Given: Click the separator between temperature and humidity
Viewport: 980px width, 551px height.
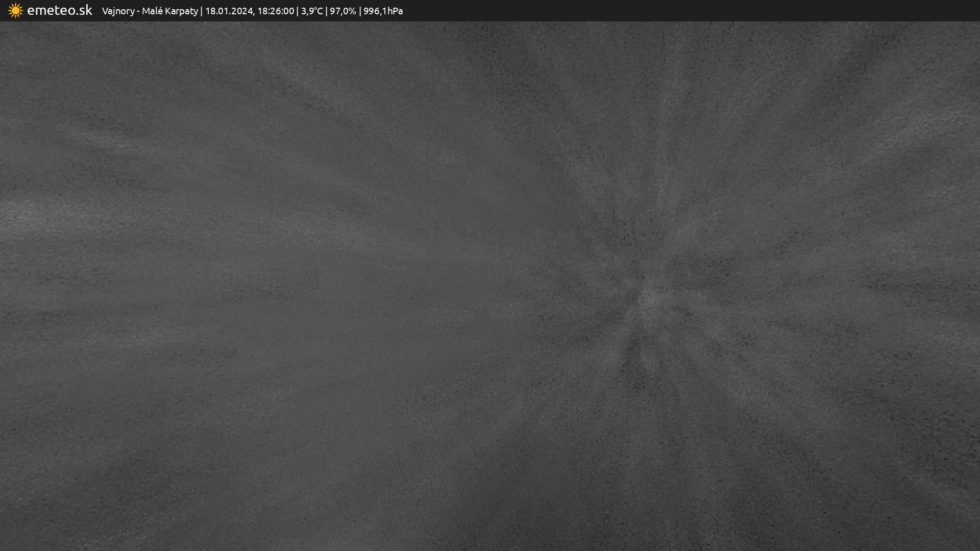Looking at the screenshot, I should [x=326, y=11].
